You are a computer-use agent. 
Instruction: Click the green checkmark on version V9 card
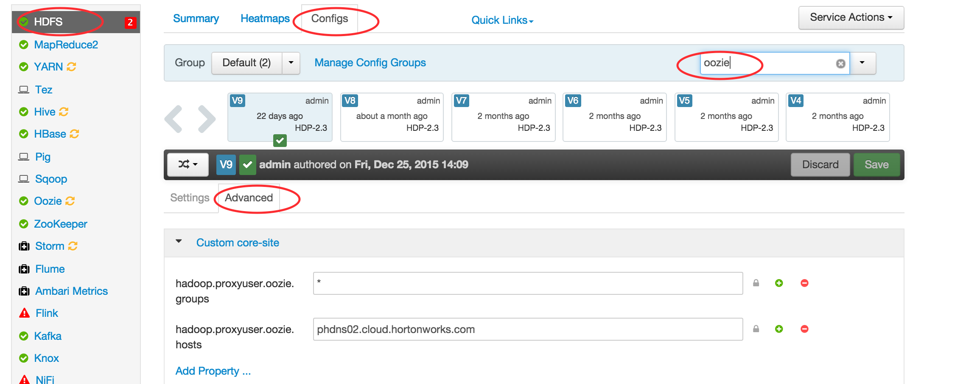[x=280, y=141]
